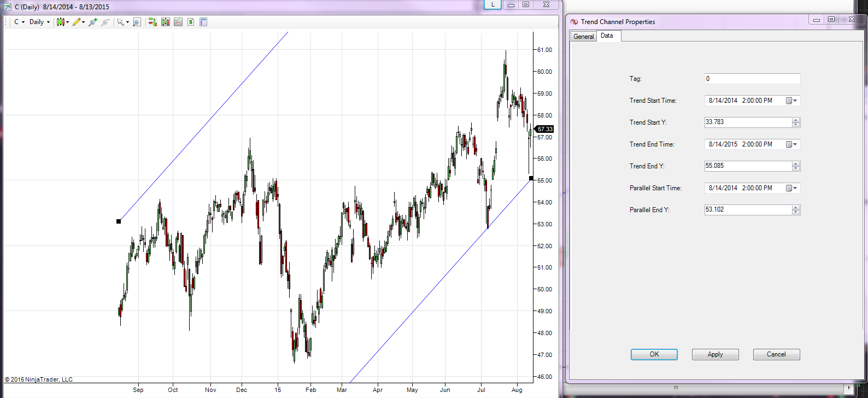Click the Apply button
Viewport: 868px width, 398px height.
click(x=715, y=354)
